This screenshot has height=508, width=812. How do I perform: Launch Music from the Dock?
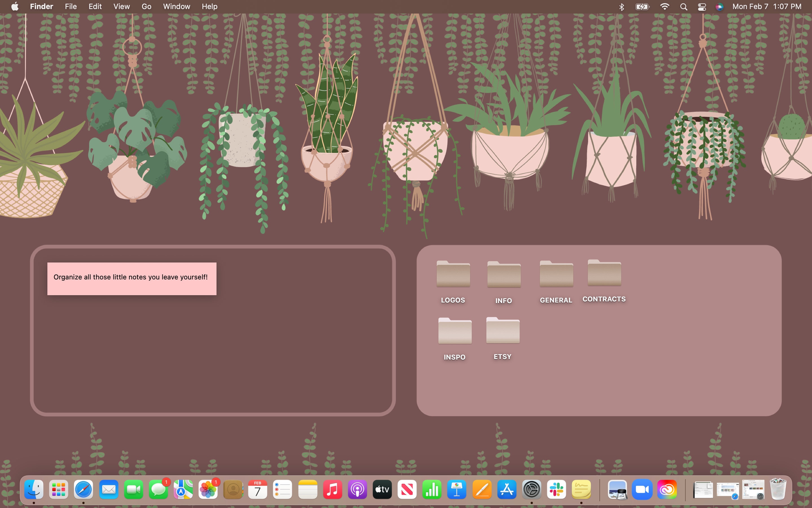point(332,490)
